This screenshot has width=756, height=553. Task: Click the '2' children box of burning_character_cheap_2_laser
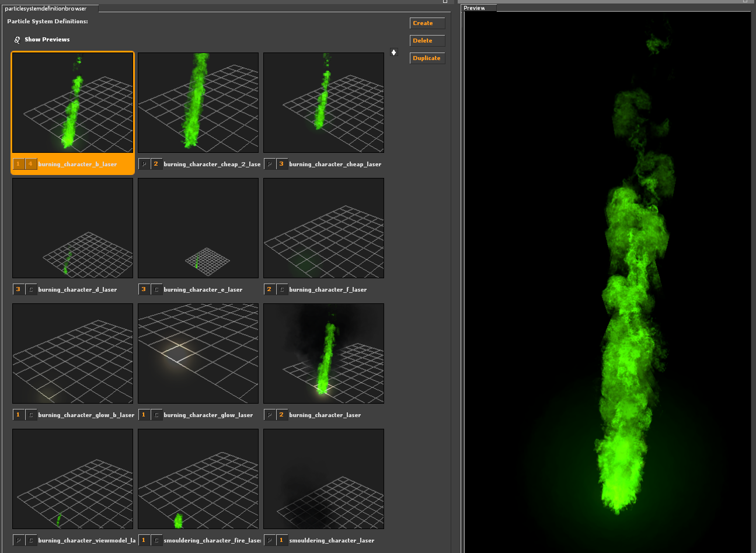click(x=156, y=164)
